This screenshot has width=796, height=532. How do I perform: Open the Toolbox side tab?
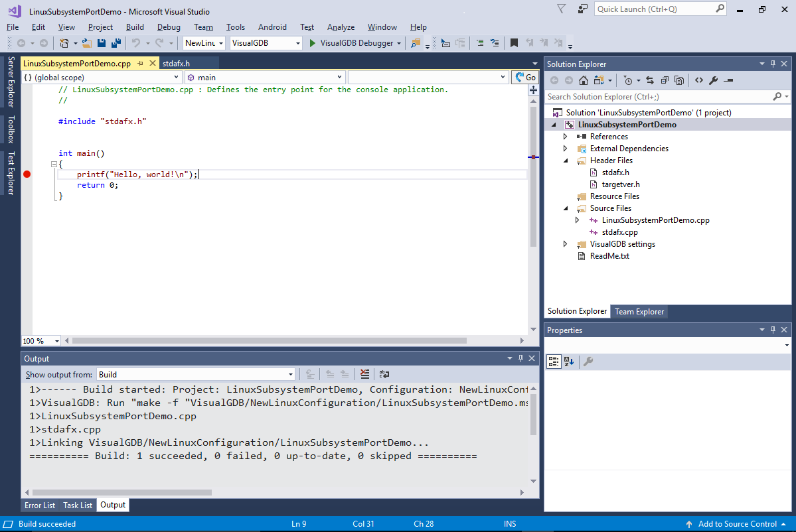click(11, 130)
